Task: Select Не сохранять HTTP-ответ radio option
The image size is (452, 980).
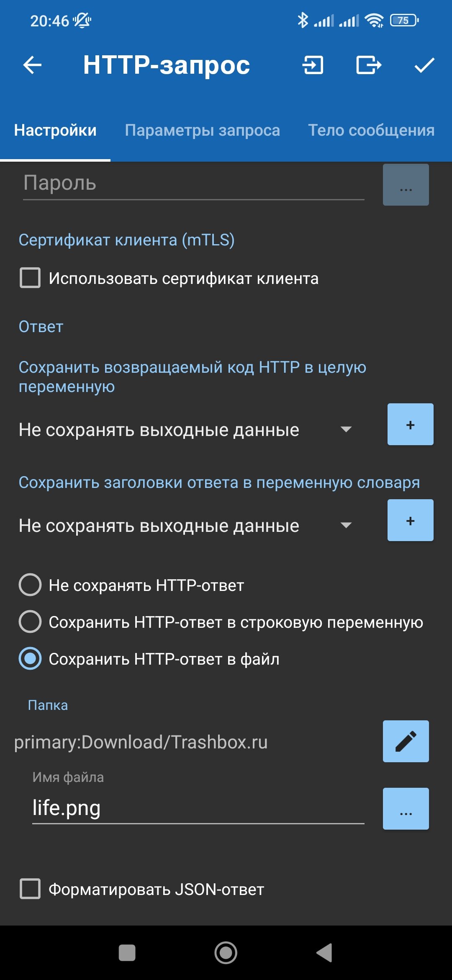Action: click(30, 585)
